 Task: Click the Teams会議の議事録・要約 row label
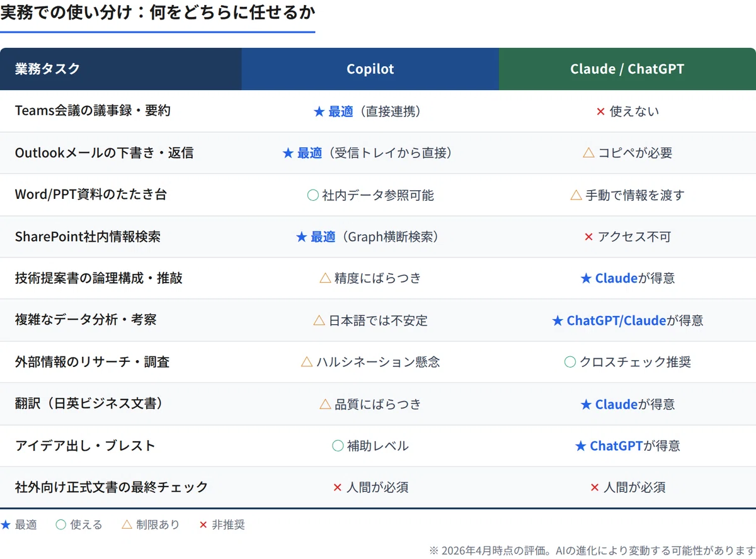point(93,111)
